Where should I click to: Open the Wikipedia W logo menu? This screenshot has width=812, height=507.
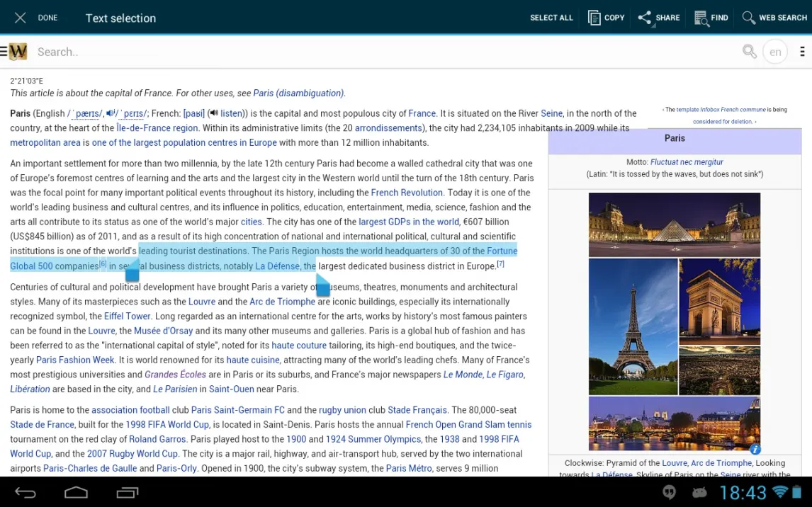coord(18,52)
